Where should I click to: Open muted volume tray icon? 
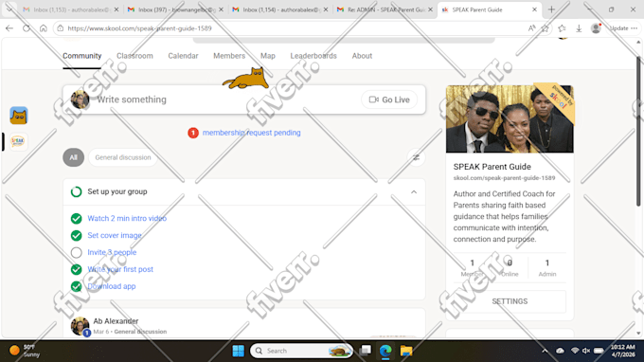coord(586,351)
